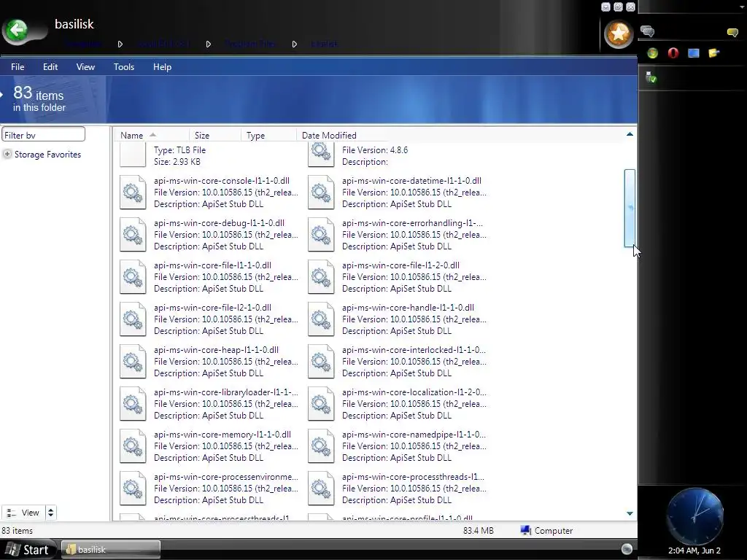Image resolution: width=747 pixels, height=560 pixels.
Task: Launch the red Opera sidebar shortcut
Action: pyautogui.click(x=673, y=52)
